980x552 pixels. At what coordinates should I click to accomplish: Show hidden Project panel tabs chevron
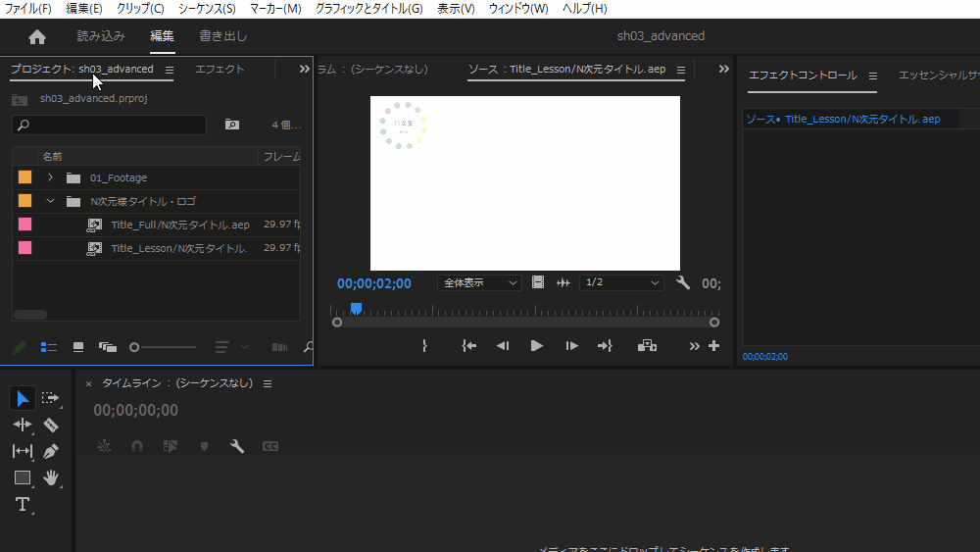pyautogui.click(x=305, y=70)
